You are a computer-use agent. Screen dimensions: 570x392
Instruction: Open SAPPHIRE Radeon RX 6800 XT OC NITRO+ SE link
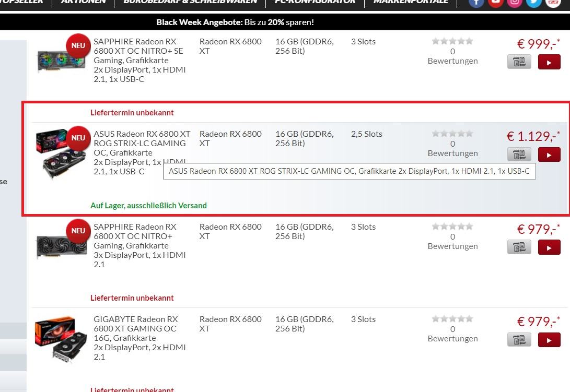point(139,61)
